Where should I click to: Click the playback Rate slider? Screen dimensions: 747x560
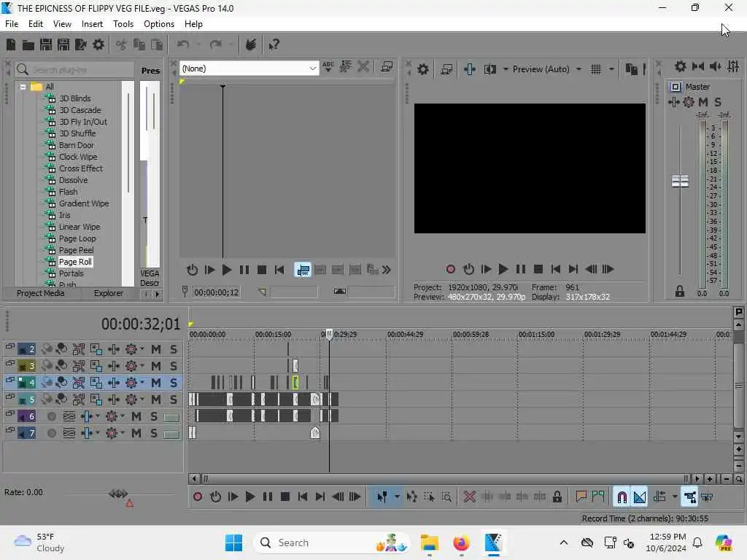117,494
